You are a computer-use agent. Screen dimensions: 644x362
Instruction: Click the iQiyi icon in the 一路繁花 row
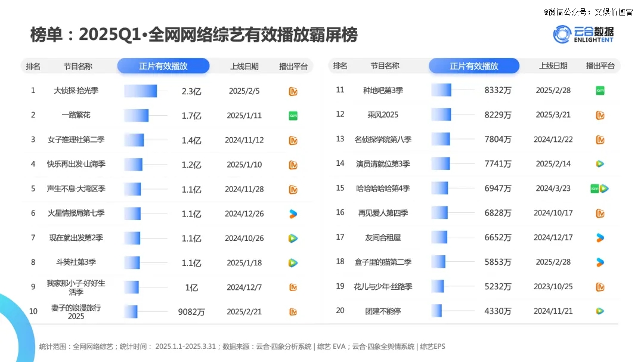click(293, 116)
